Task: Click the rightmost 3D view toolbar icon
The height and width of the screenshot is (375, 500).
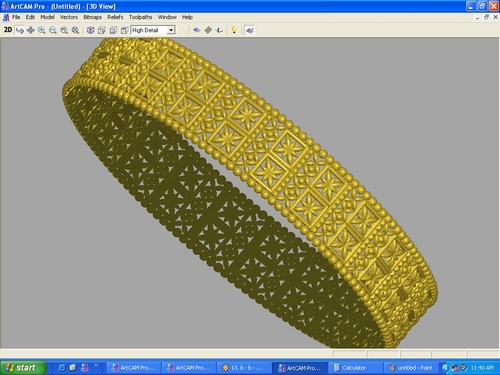Action: tap(250, 30)
